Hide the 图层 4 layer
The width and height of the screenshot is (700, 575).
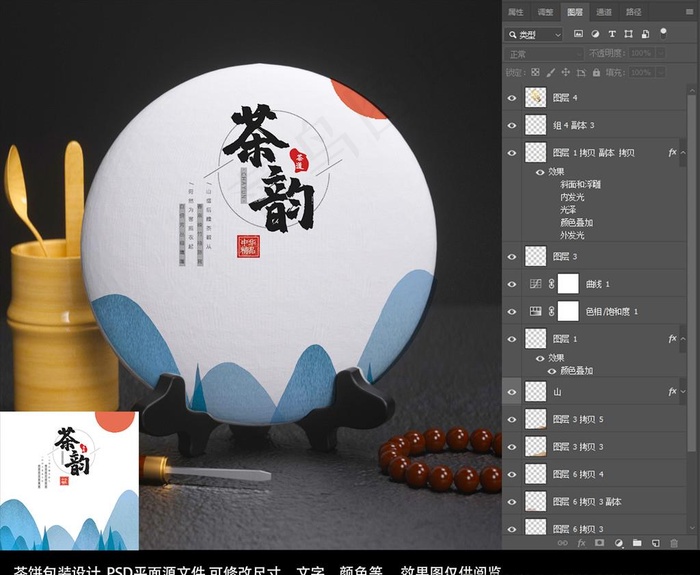(512, 98)
